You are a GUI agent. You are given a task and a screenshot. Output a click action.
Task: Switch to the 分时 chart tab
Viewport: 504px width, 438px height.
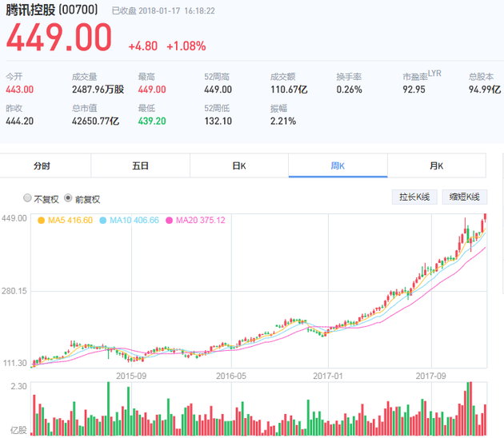(x=42, y=165)
